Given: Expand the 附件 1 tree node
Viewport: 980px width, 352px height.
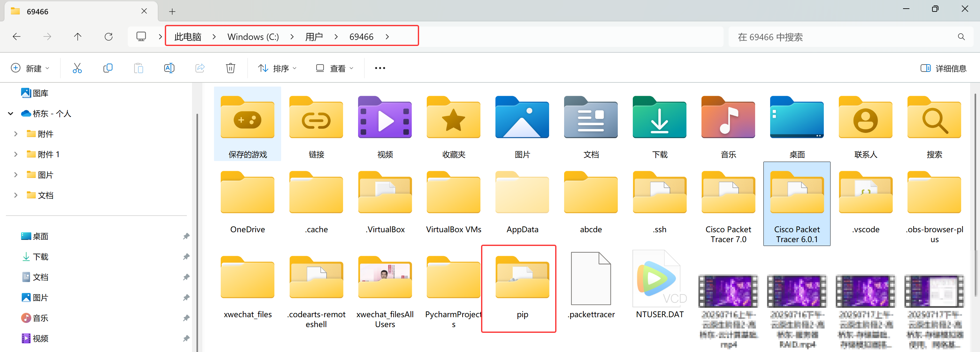Looking at the screenshot, I should point(16,154).
